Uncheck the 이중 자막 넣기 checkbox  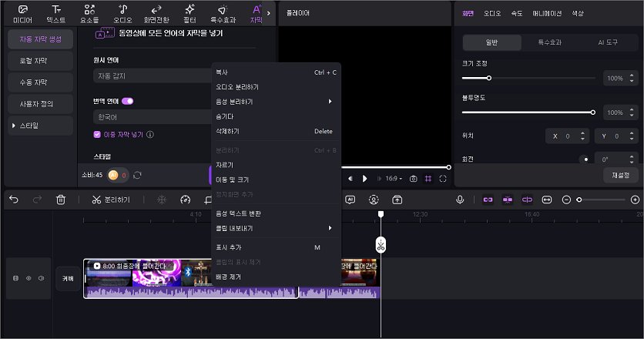(97, 134)
